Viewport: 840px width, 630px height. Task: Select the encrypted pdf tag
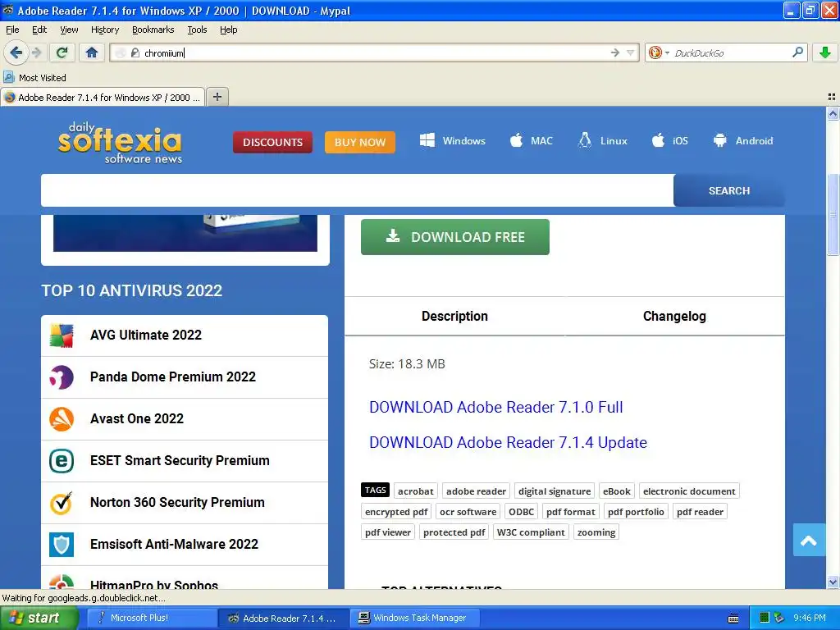click(396, 512)
